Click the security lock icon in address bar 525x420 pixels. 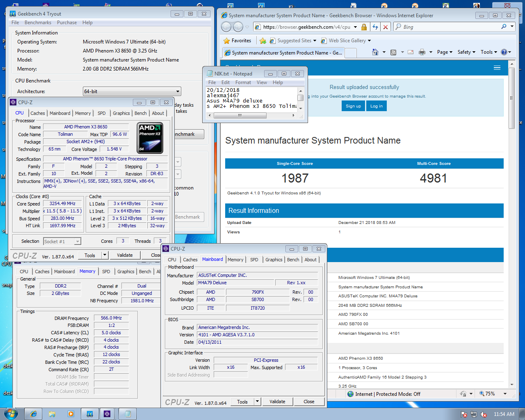click(364, 27)
